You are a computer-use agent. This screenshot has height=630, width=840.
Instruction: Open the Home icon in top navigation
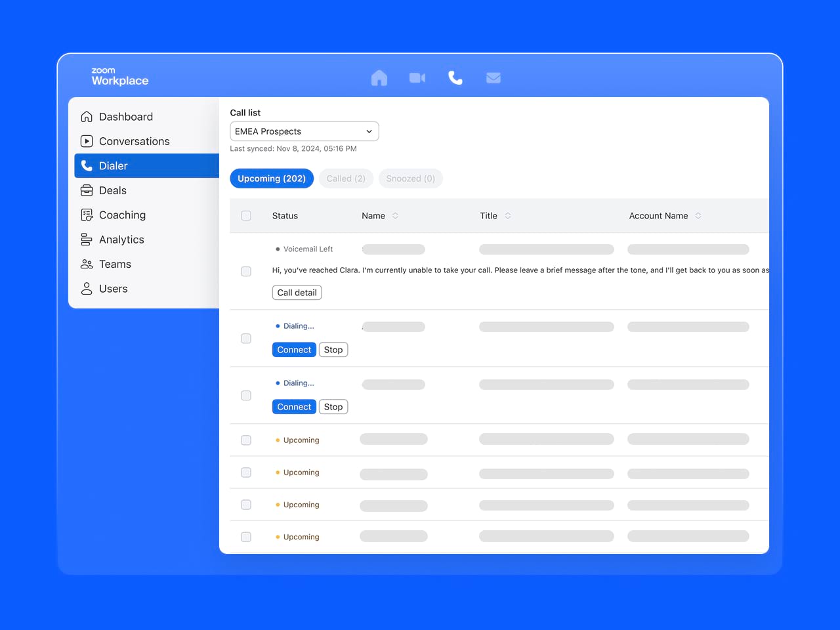[379, 77]
